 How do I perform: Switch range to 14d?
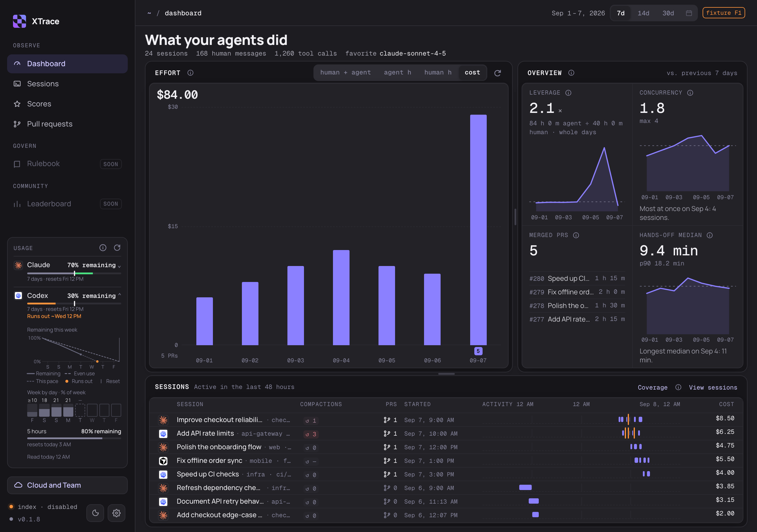click(643, 13)
